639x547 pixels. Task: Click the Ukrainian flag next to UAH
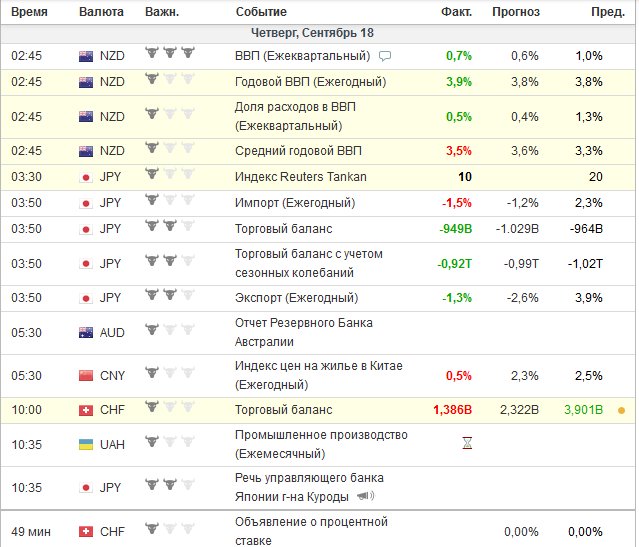point(86,444)
